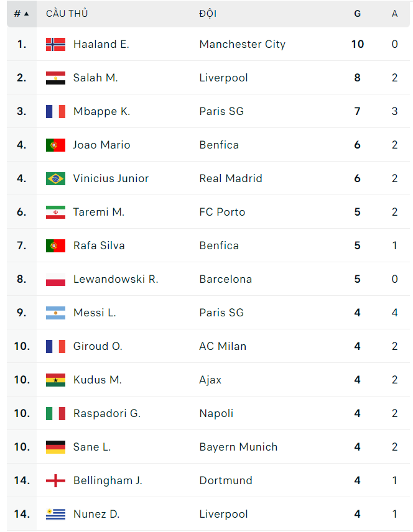Click the Uruguay flag beside Nunez D.
Viewport: 413px width, 532px height.
click(x=55, y=514)
